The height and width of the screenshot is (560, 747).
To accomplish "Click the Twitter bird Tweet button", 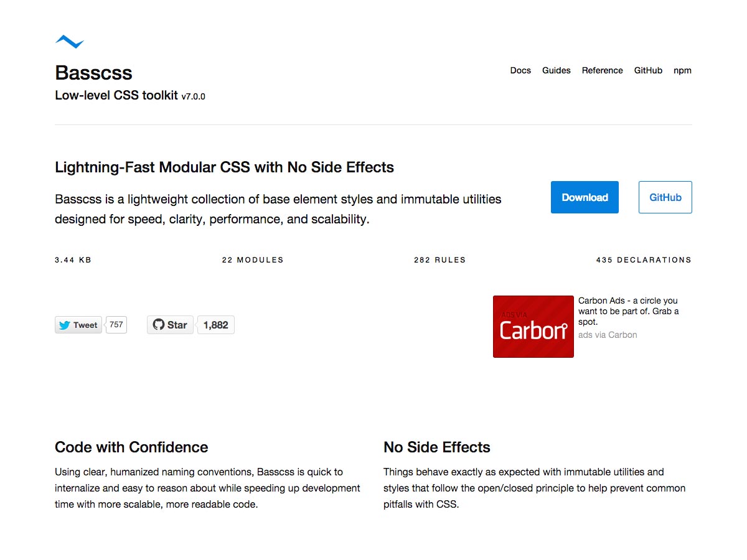I will pyautogui.click(x=78, y=325).
